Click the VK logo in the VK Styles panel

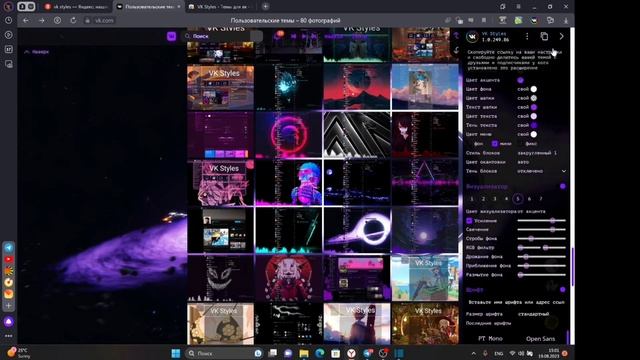(x=472, y=37)
